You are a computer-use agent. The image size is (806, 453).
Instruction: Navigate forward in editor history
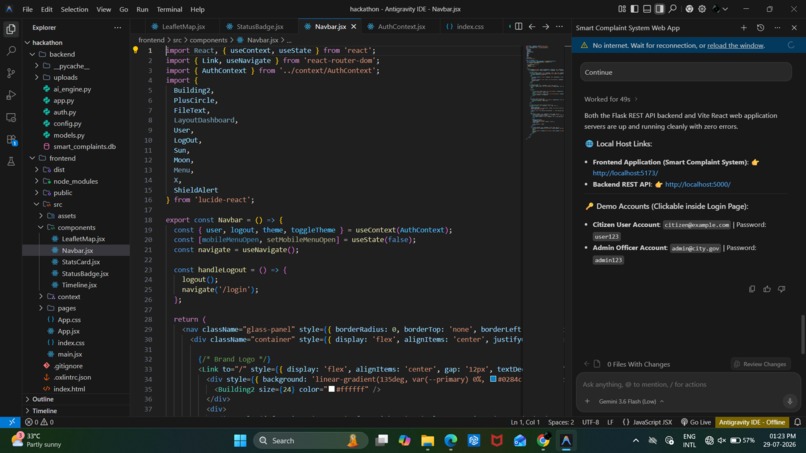545,26
